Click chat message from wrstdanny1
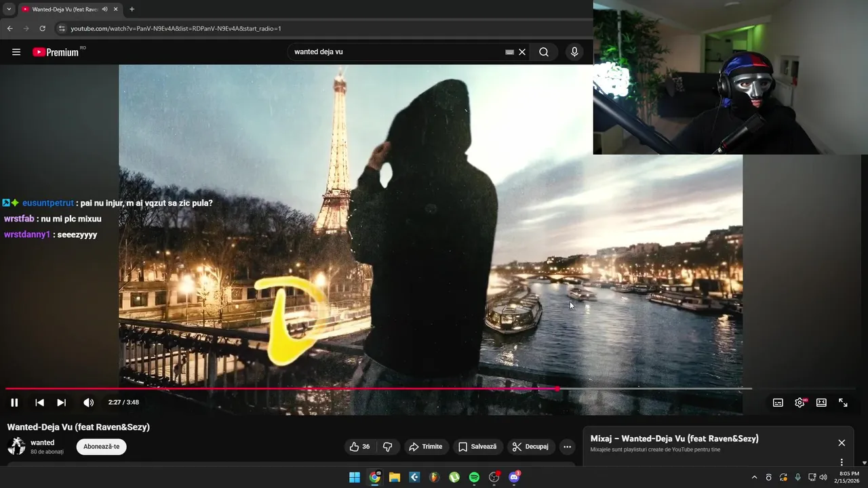 [51, 235]
